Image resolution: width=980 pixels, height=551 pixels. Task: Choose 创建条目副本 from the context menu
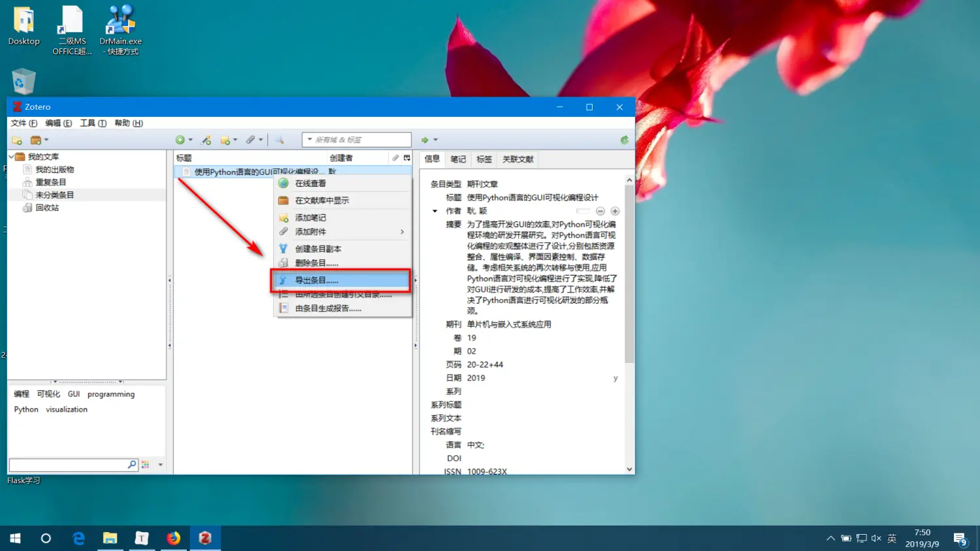pyautogui.click(x=342, y=249)
